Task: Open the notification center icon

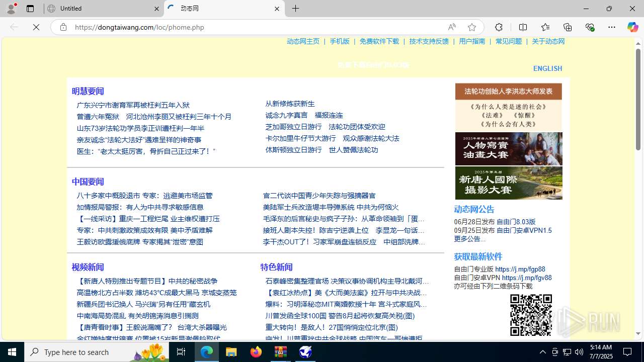Action: click(x=628, y=352)
